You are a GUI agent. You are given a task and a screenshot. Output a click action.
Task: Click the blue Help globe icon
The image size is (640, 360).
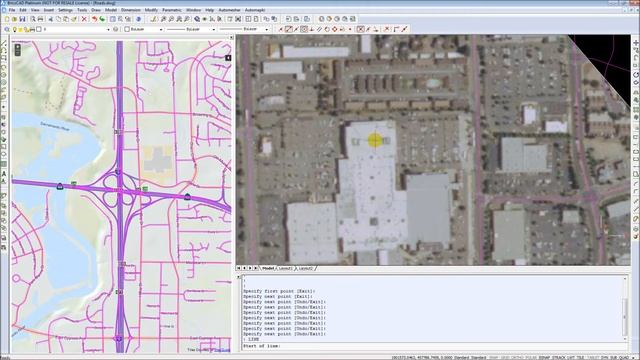[x=138, y=19]
